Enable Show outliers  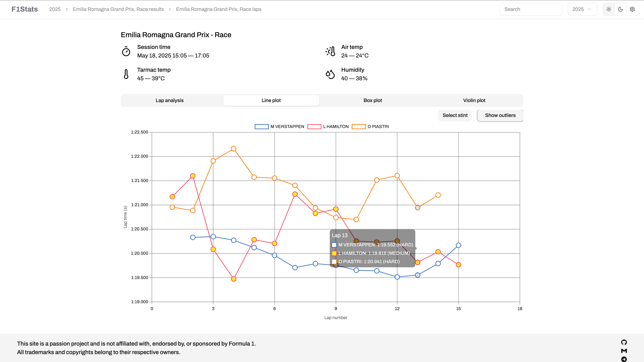(x=500, y=115)
